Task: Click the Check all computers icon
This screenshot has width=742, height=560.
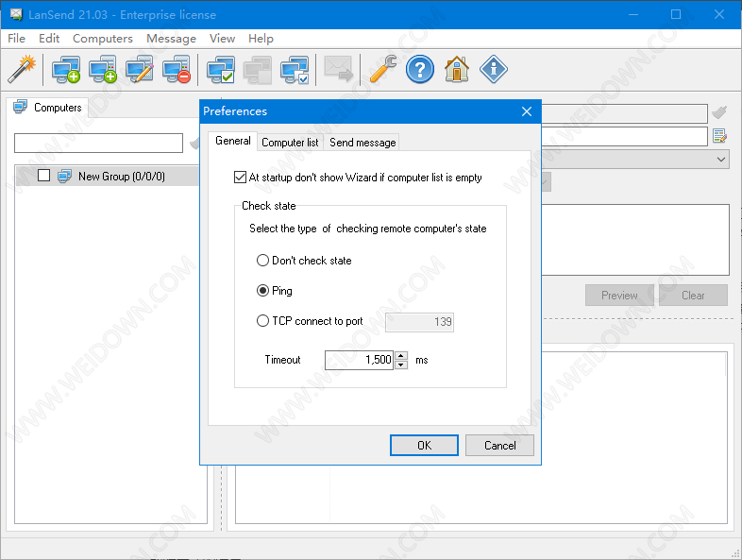Action: [x=221, y=69]
